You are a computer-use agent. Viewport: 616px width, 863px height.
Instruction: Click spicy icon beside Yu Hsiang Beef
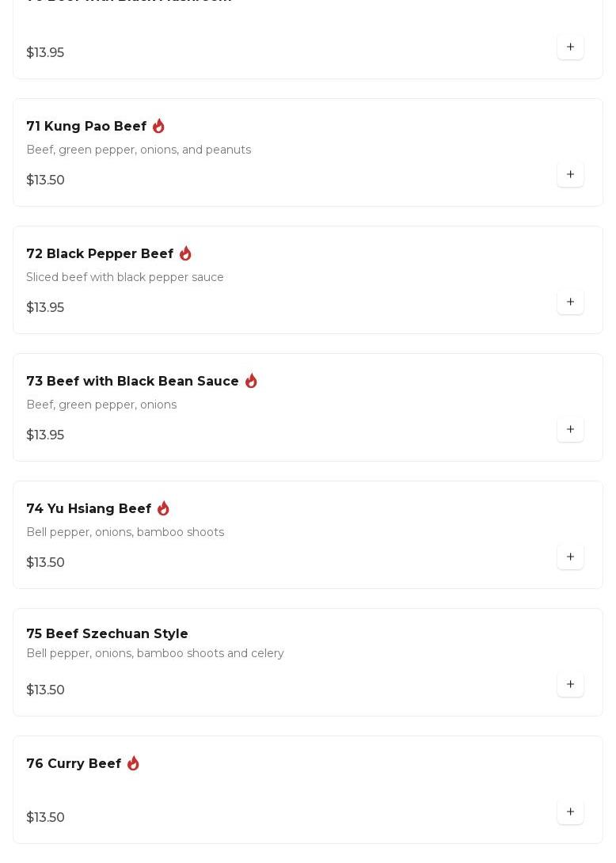[x=163, y=508]
